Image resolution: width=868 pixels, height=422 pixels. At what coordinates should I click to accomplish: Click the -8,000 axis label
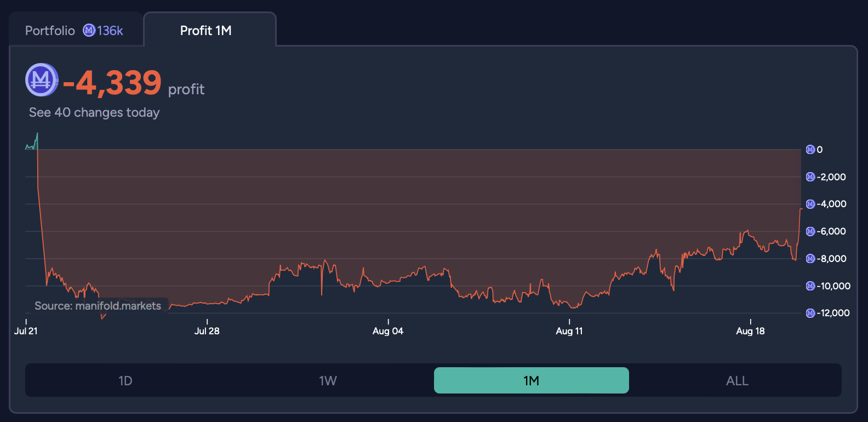point(831,259)
